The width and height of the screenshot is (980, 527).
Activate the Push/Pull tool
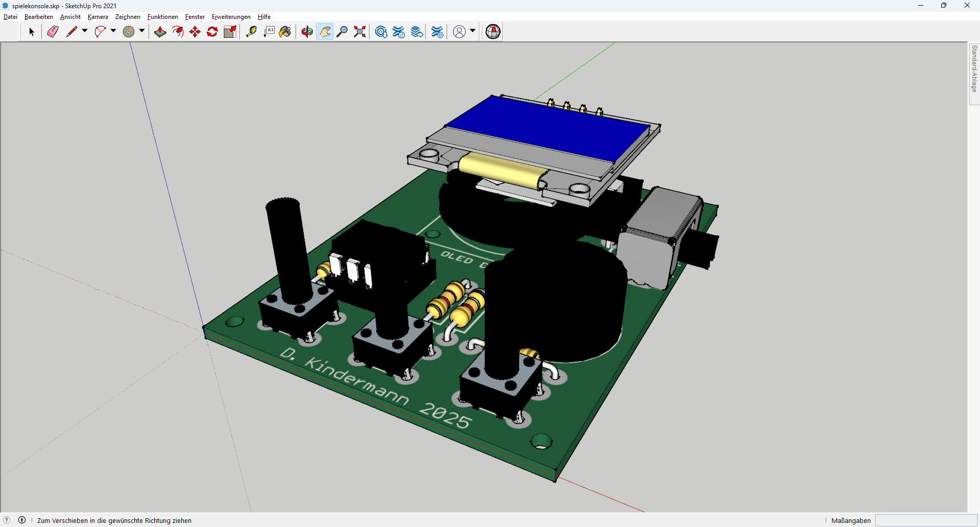pos(160,32)
